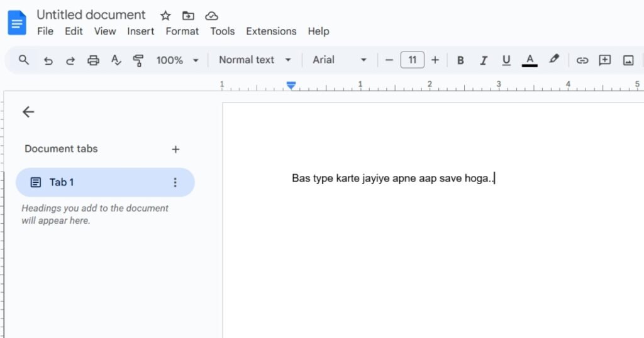The width and height of the screenshot is (644, 338).
Task: Toggle italic formatting
Action: tap(484, 60)
